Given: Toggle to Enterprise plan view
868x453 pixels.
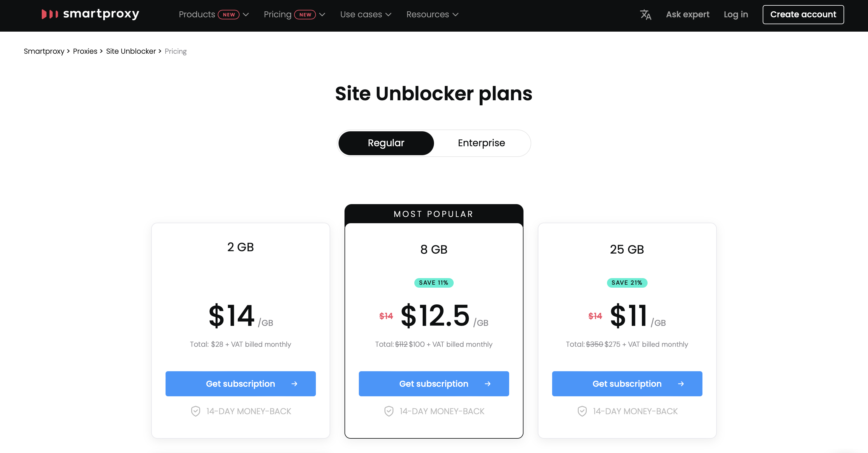Looking at the screenshot, I should pos(481,143).
